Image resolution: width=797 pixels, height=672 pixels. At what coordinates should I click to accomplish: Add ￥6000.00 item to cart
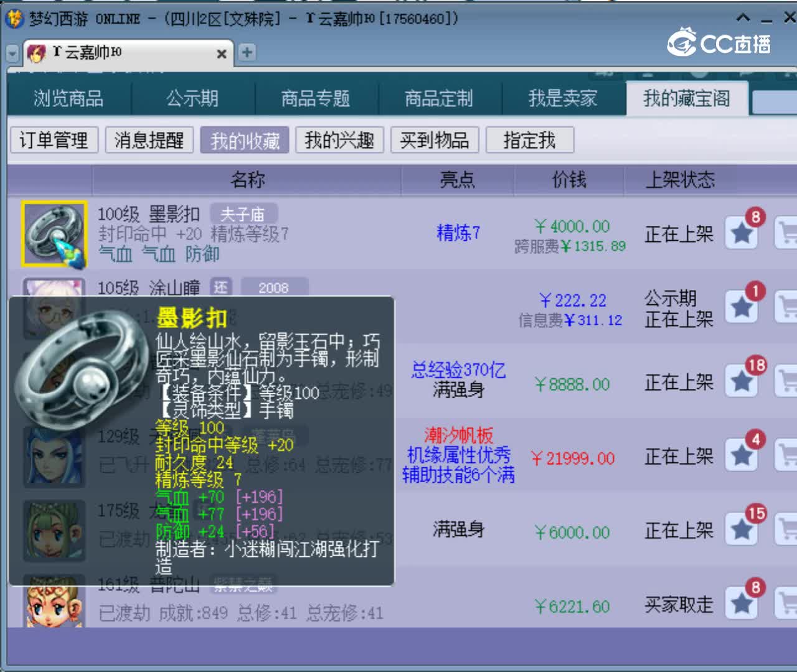coord(786,530)
